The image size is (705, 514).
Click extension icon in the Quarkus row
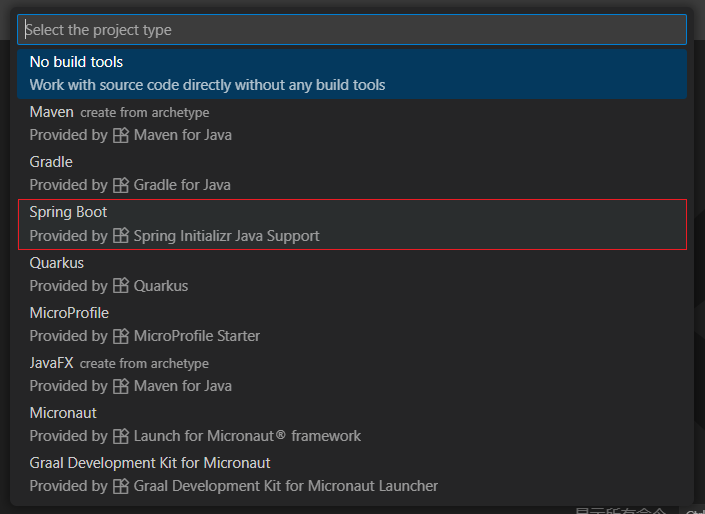[120, 286]
